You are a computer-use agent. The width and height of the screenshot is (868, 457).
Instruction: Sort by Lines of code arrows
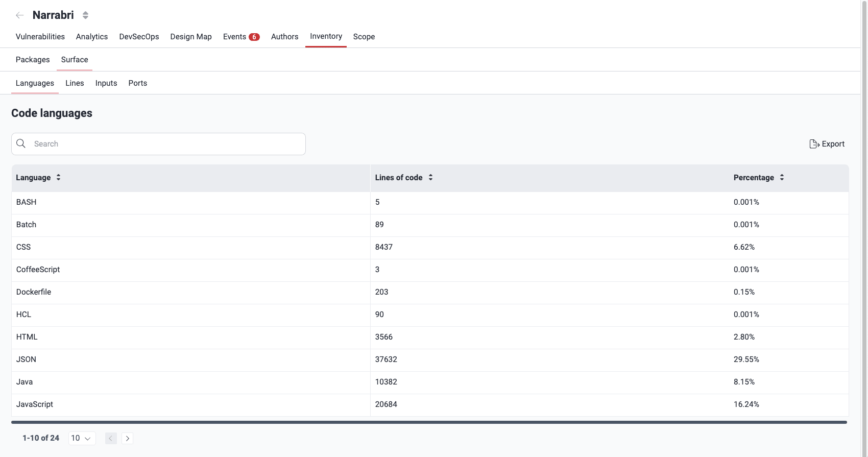pyautogui.click(x=431, y=177)
